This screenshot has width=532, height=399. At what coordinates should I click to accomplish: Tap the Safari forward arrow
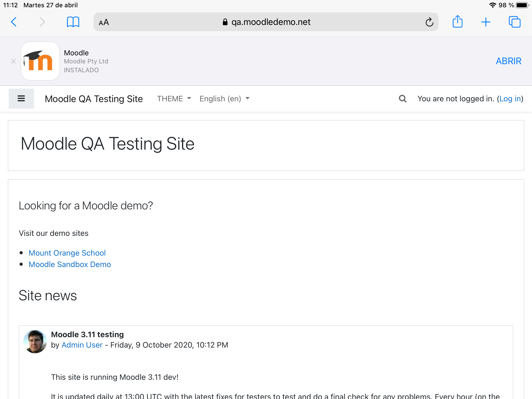pyautogui.click(x=42, y=22)
